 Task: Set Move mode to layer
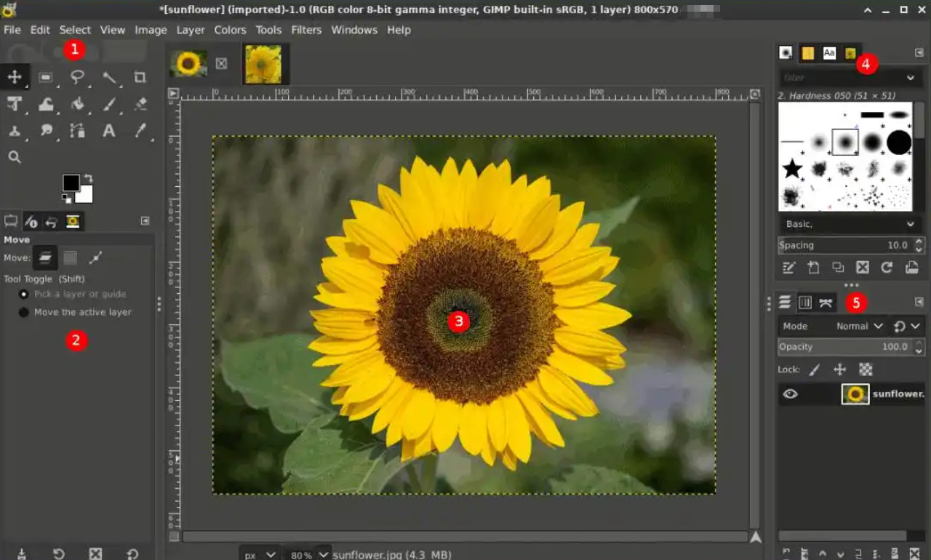point(45,257)
